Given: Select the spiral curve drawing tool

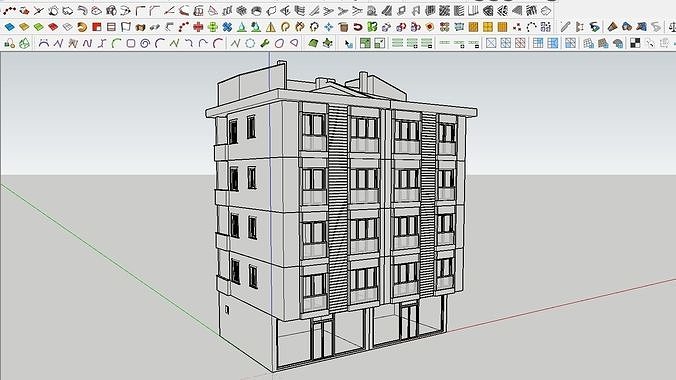Looking at the screenshot, I should (145, 43).
